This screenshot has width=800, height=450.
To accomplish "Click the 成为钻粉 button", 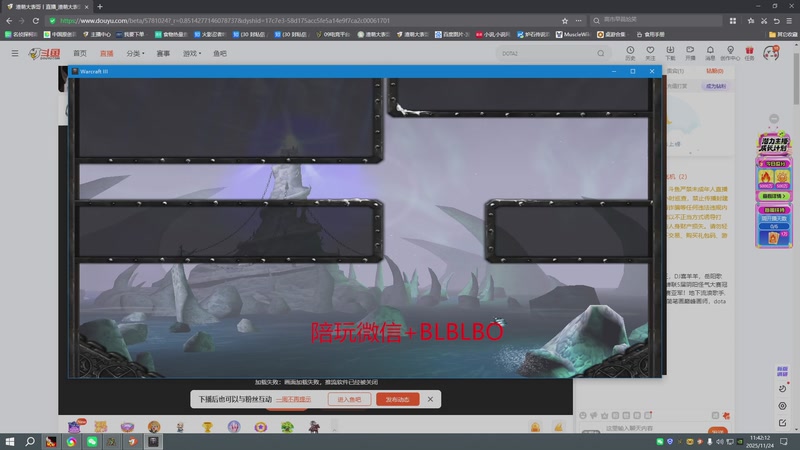I will tap(716, 86).
